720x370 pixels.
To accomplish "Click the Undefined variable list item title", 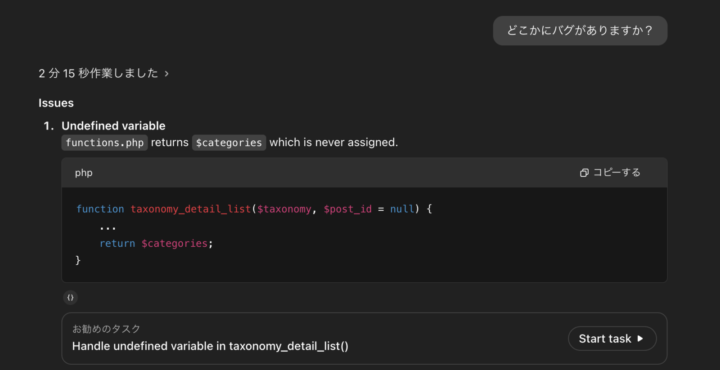I will point(113,126).
